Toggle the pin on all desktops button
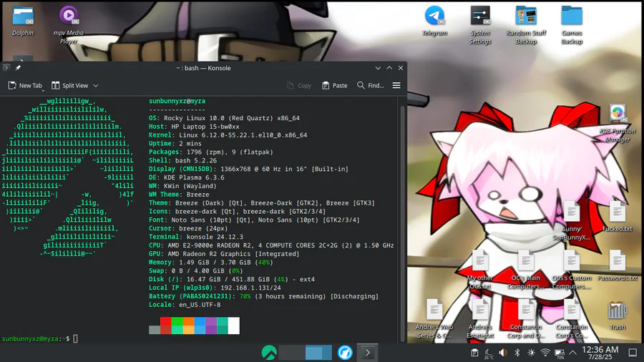Viewport: 644px width, 362px height. coord(18,68)
